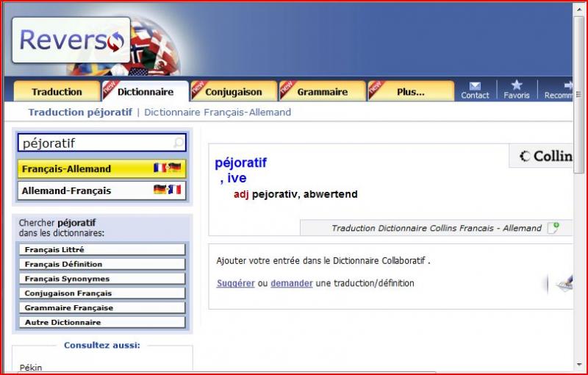Screen dimensions: 588x375
Task: Click the Recommander arrow icon
Action: tap(568, 85)
